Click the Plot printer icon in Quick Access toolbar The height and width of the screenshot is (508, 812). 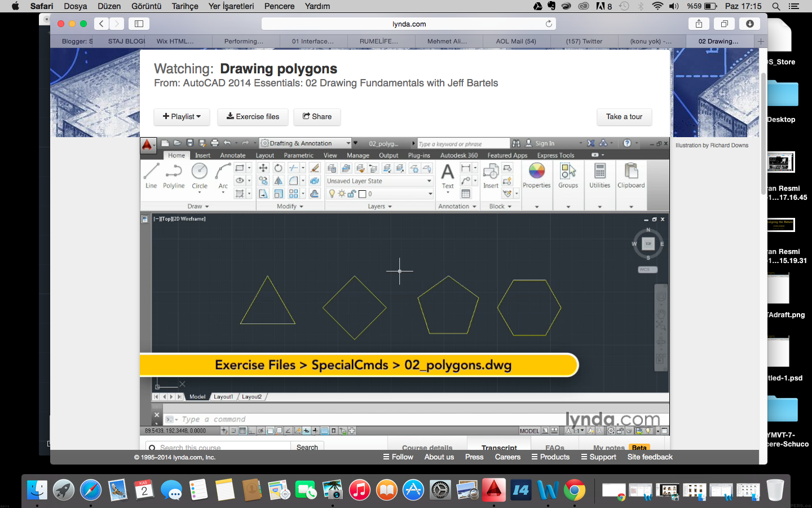214,143
